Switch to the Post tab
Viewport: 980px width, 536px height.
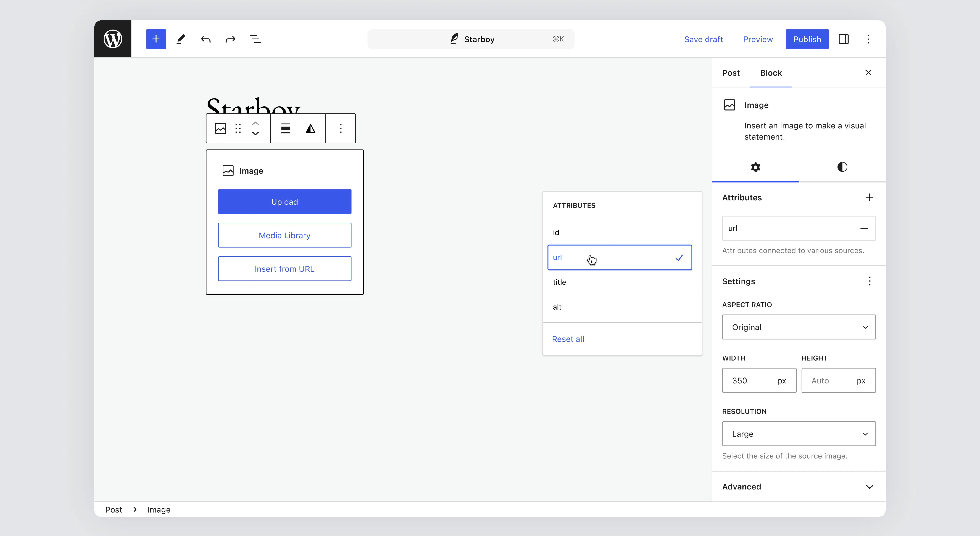click(731, 73)
